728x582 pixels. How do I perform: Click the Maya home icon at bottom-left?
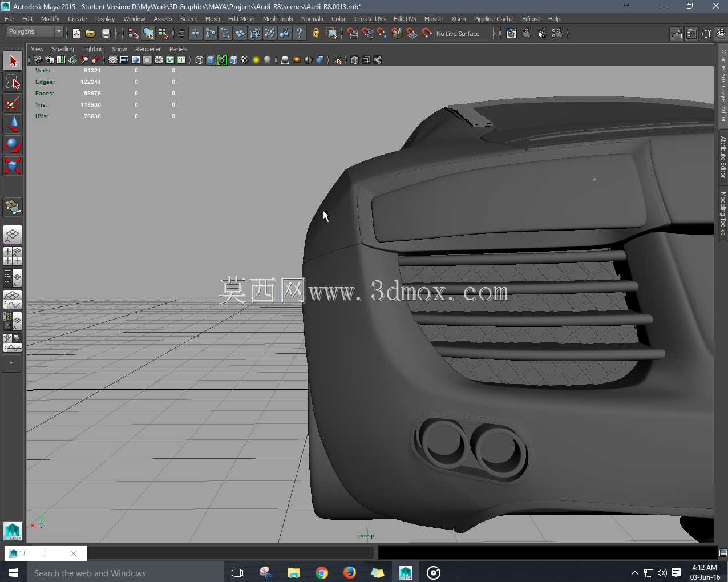pyautogui.click(x=13, y=531)
